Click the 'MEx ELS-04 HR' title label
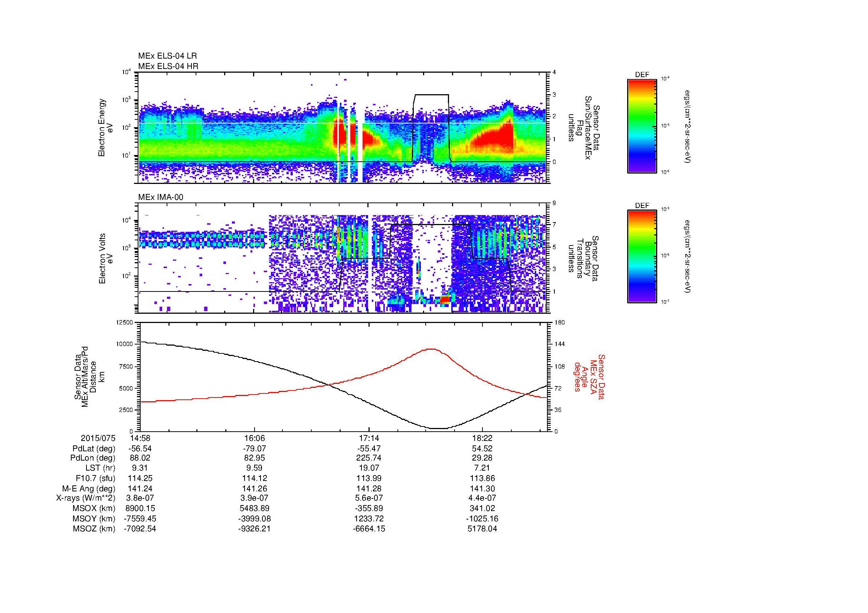This screenshot has width=868, height=613. pos(168,66)
